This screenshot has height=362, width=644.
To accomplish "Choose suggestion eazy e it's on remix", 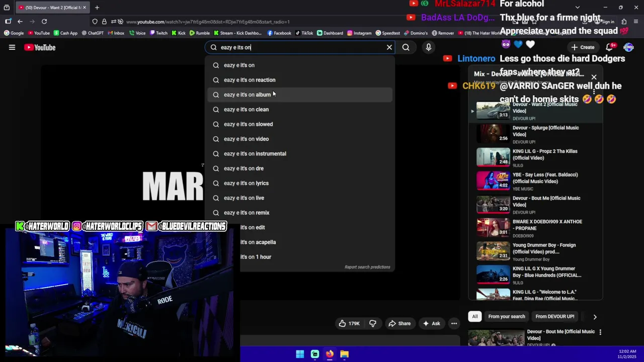I will [300, 213].
